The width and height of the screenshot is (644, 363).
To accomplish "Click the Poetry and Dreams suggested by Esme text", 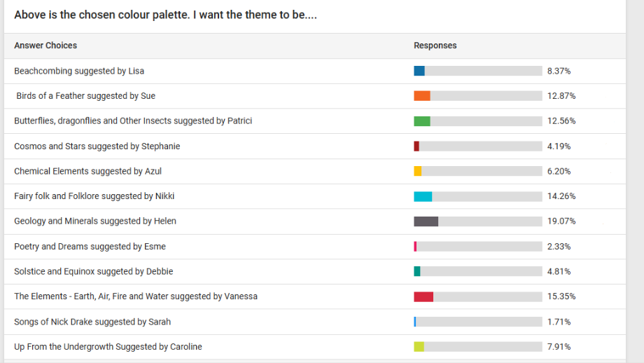I will (x=90, y=246).
